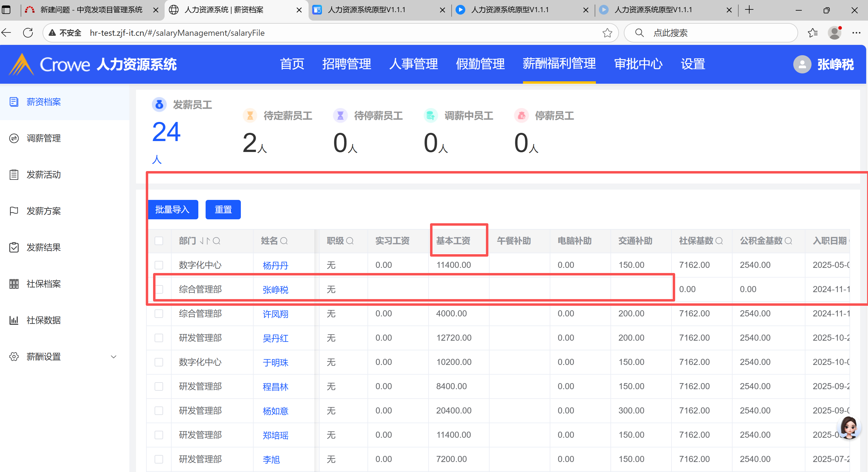Click the browser refresh icon
The image size is (868, 472).
point(28,33)
